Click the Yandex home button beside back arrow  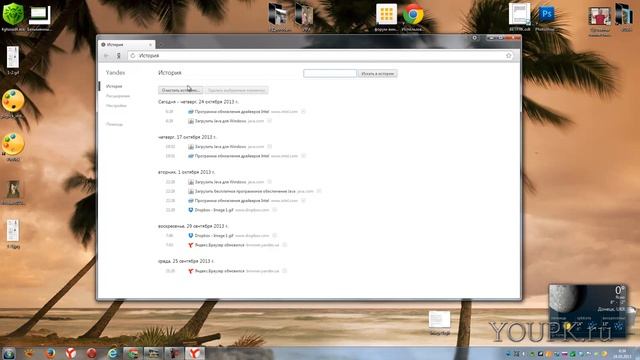(x=119, y=56)
